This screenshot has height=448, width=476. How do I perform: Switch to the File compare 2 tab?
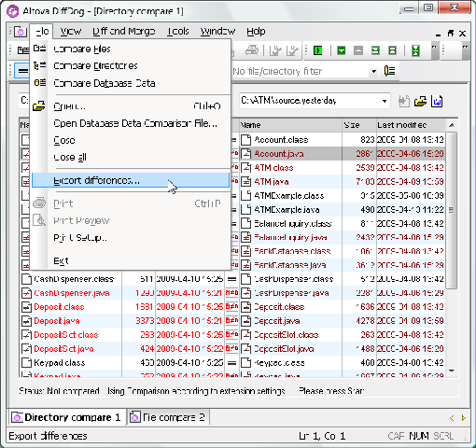point(168,417)
